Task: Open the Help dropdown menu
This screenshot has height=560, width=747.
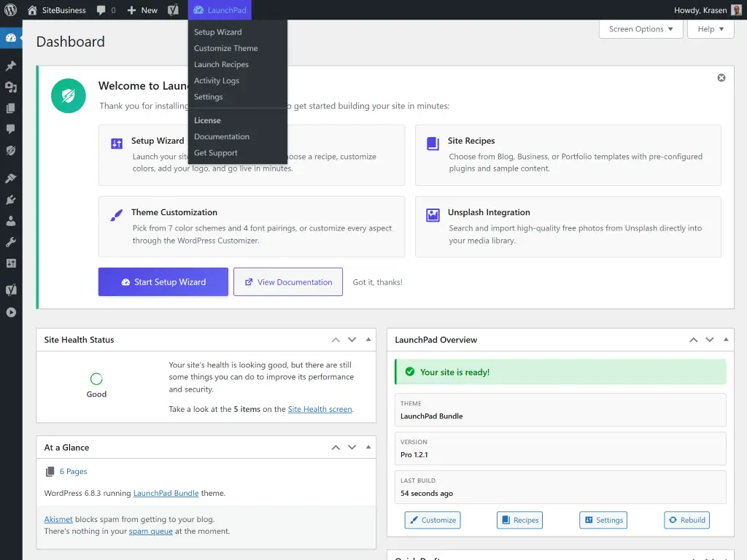Action: [x=710, y=29]
